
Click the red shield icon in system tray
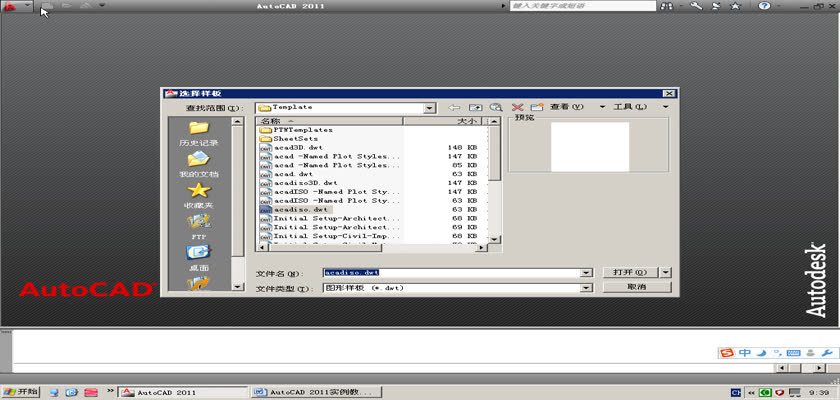(780, 393)
